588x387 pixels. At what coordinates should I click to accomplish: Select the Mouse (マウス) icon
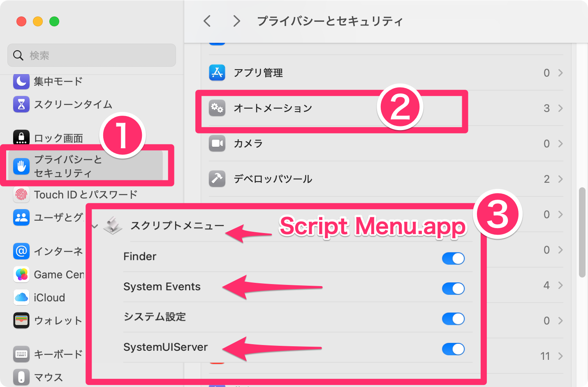click(21, 377)
